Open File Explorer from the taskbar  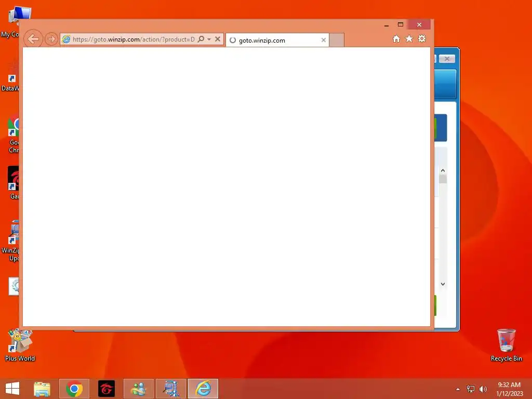pyautogui.click(x=42, y=389)
